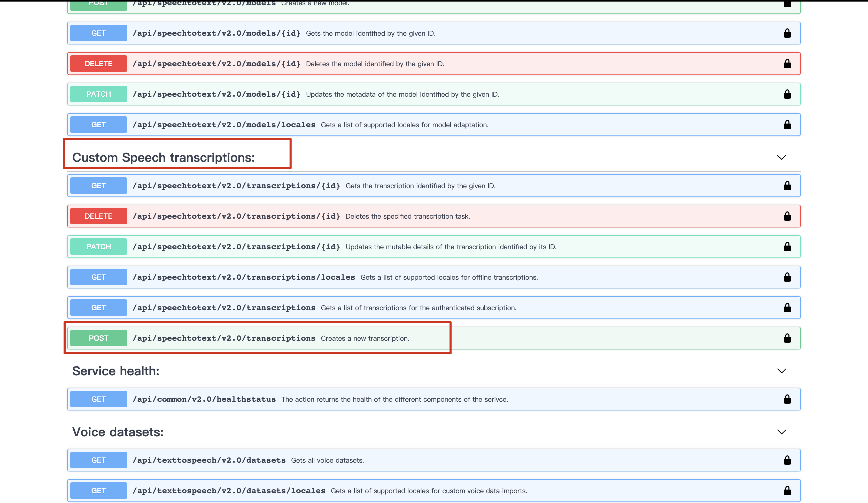The height and width of the screenshot is (503, 868).
Task: Collapse the Custom Speech transcriptions section chevron
Action: coord(781,158)
